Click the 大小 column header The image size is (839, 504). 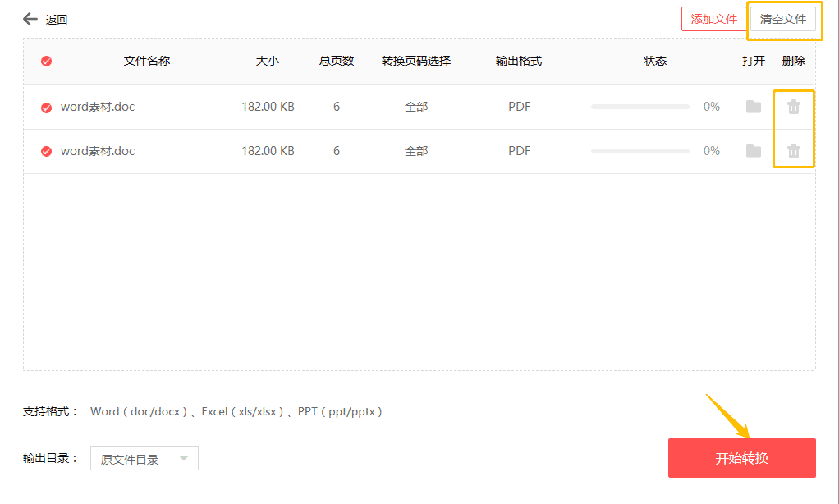tap(268, 61)
